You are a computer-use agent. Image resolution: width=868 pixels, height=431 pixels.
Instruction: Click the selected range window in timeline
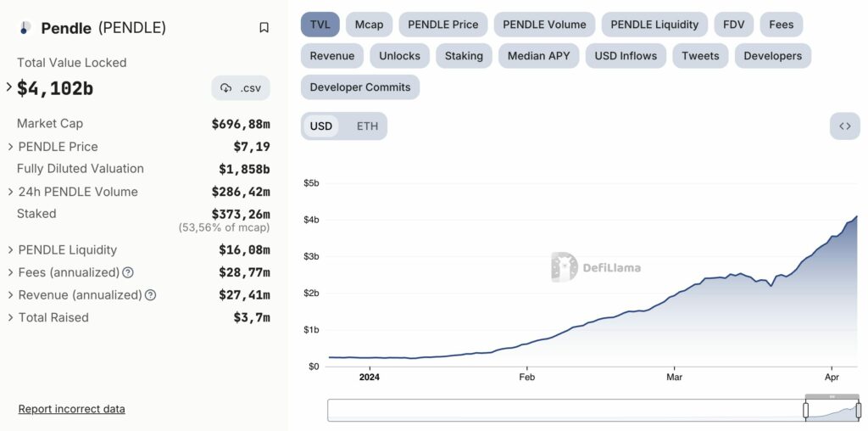coord(832,411)
